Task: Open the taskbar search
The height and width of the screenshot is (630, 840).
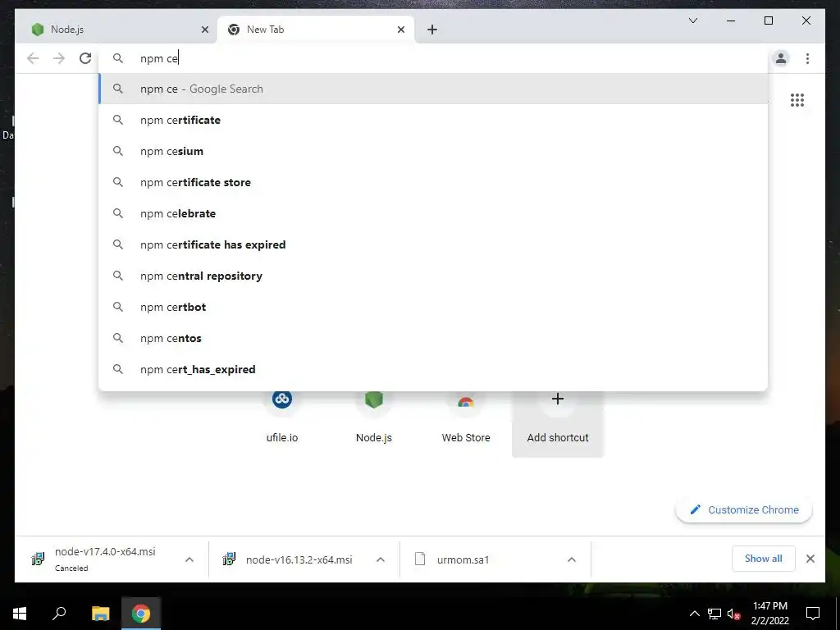Action: pyautogui.click(x=59, y=614)
